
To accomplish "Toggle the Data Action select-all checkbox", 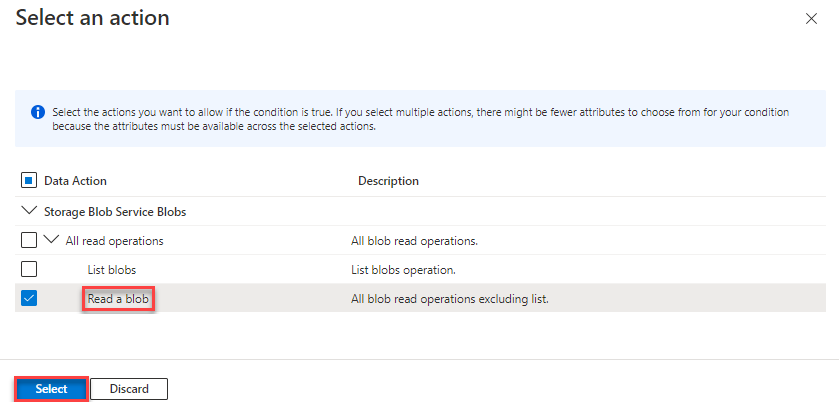I will tap(29, 181).
